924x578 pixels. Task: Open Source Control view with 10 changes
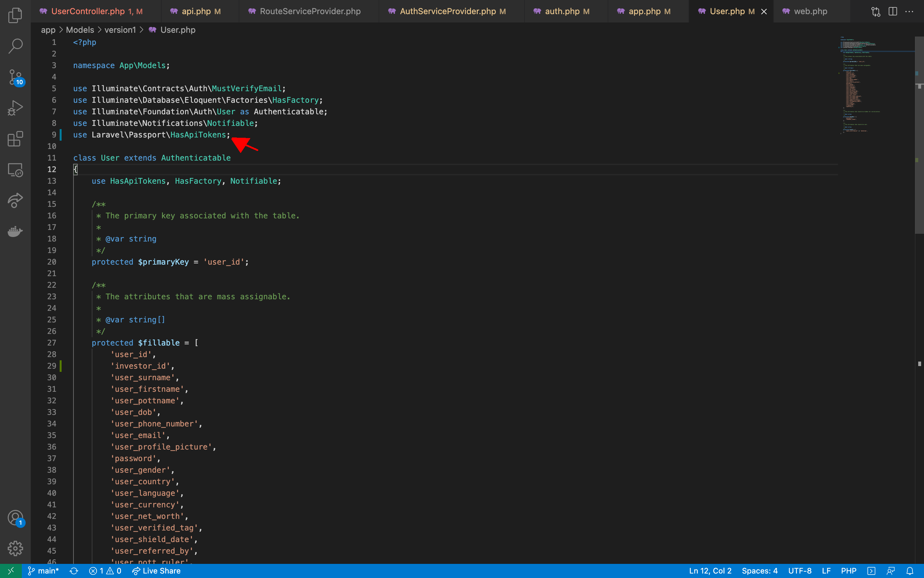click(15, 77)
